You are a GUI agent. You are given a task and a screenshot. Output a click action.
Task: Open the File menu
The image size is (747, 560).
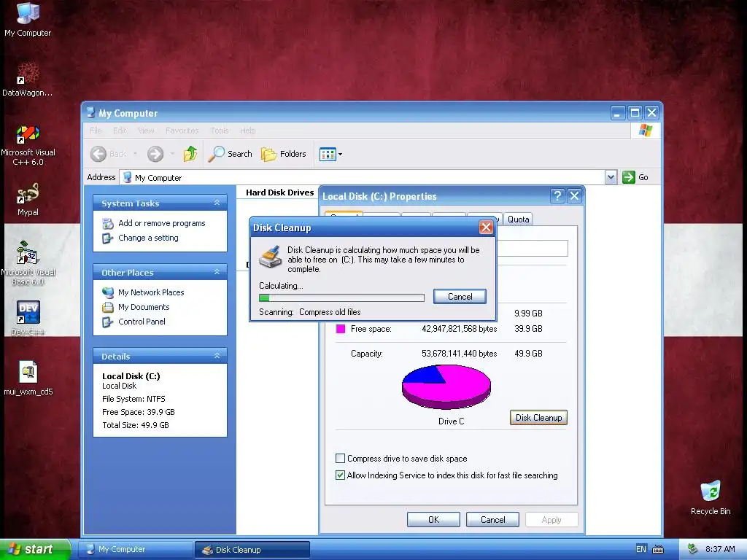click(x=96, y=131)
